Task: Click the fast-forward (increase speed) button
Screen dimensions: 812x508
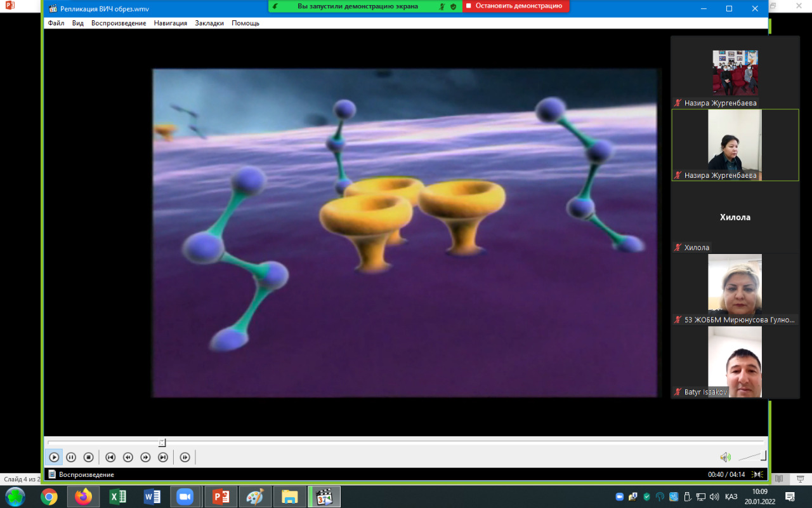Action: click(x=145, y=457)
